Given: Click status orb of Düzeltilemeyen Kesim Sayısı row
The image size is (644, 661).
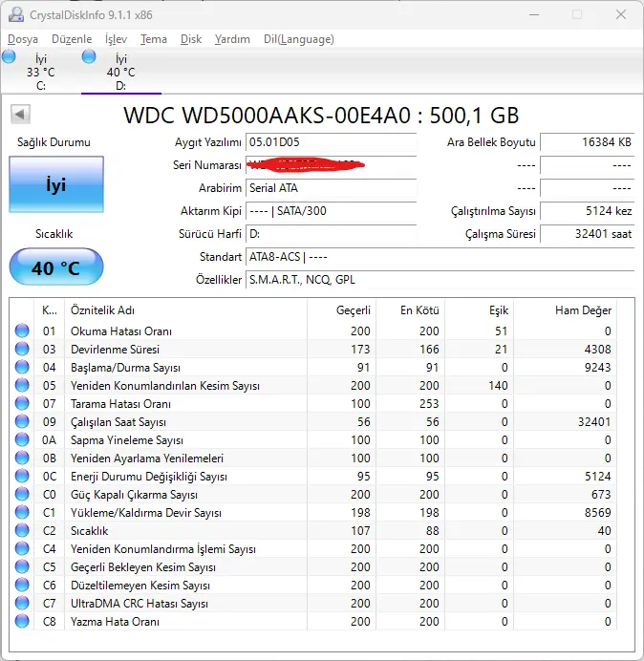Looking at the screenshot, I should [x=22, y=585].
